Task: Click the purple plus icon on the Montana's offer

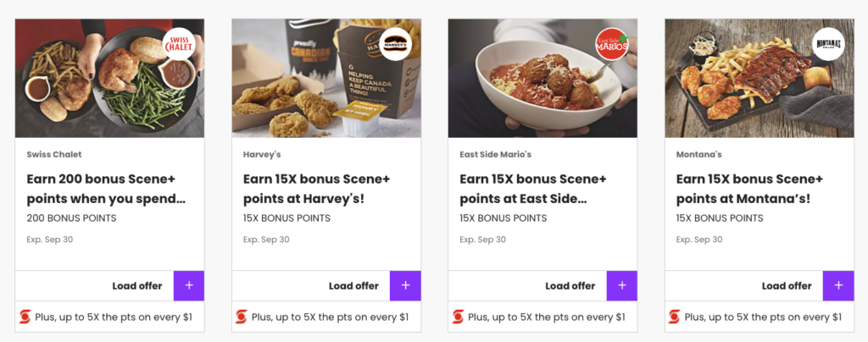Action: 838,285
